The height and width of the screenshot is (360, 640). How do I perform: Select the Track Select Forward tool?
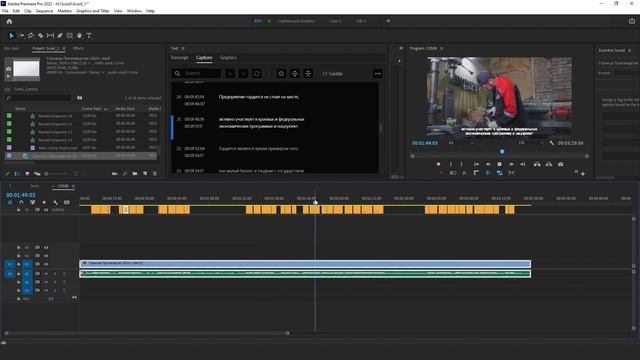tap(21, 36)
